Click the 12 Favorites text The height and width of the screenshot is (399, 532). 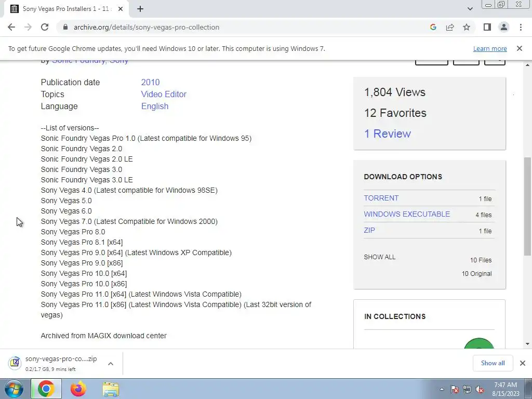(395, 113)
